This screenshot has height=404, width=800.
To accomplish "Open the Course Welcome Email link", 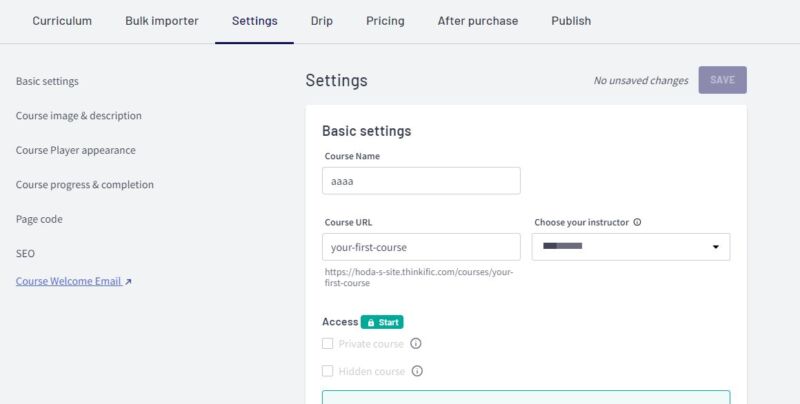I will [68, 281].
